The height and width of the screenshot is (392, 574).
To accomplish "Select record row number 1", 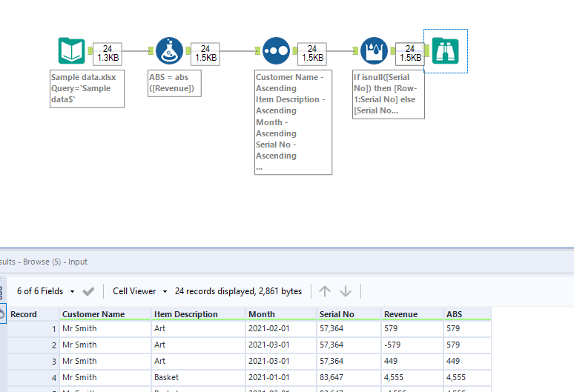I will [33, 329].
